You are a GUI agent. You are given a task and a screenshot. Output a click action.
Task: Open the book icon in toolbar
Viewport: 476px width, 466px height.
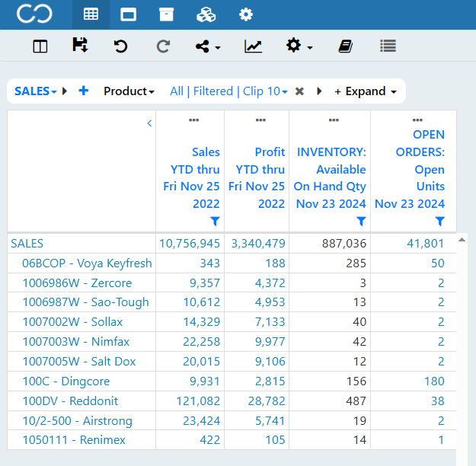346,46
